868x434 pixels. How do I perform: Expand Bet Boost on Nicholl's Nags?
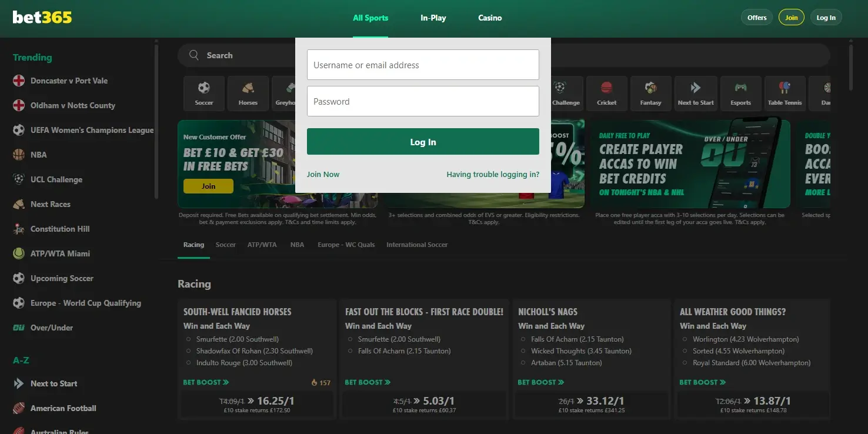(540, 382)
